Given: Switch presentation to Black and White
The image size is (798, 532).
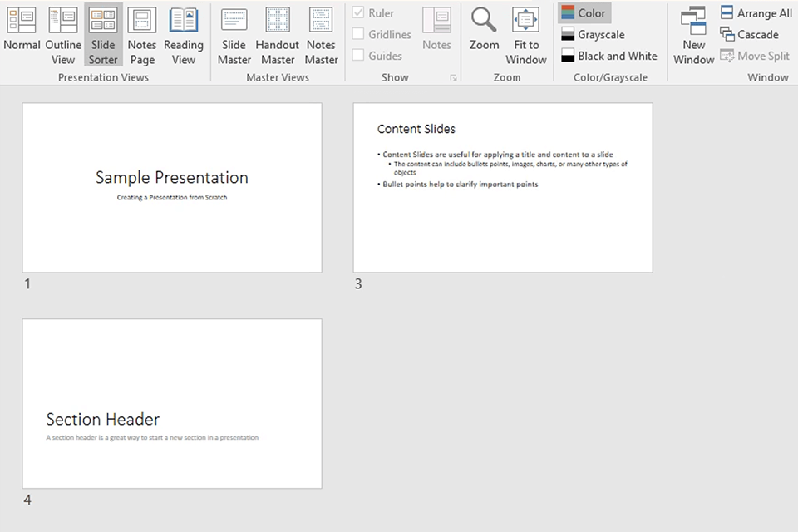Looking at the screenshot, I should tap(609, 56).
